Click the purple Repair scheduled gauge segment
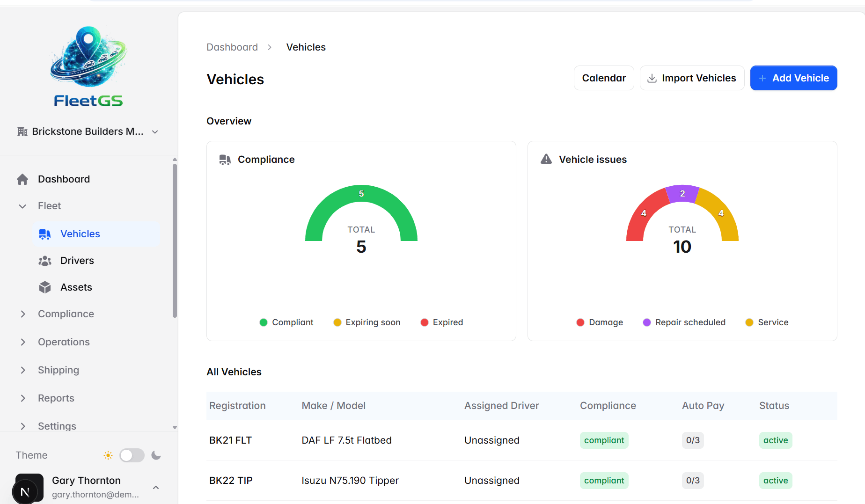 coord(682,193)
